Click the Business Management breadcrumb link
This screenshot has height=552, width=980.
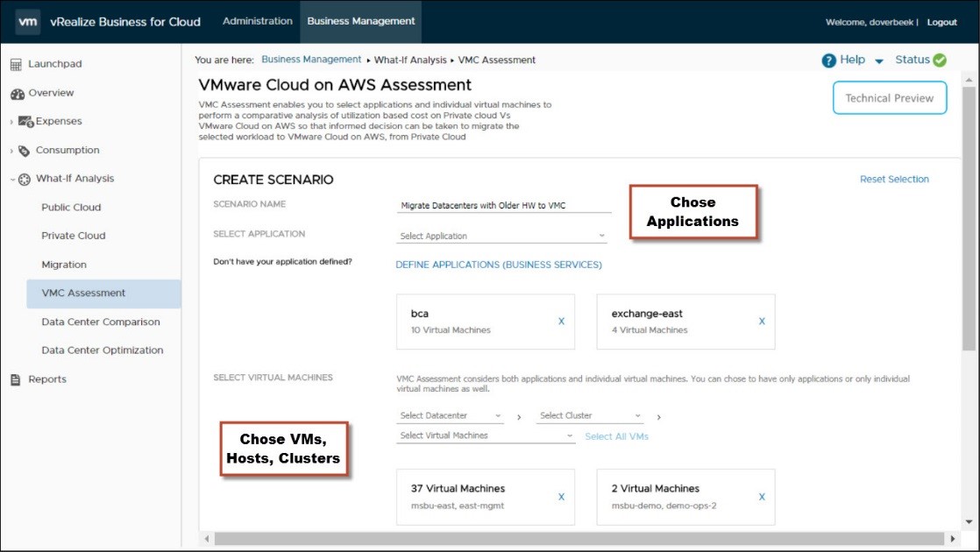311,60
